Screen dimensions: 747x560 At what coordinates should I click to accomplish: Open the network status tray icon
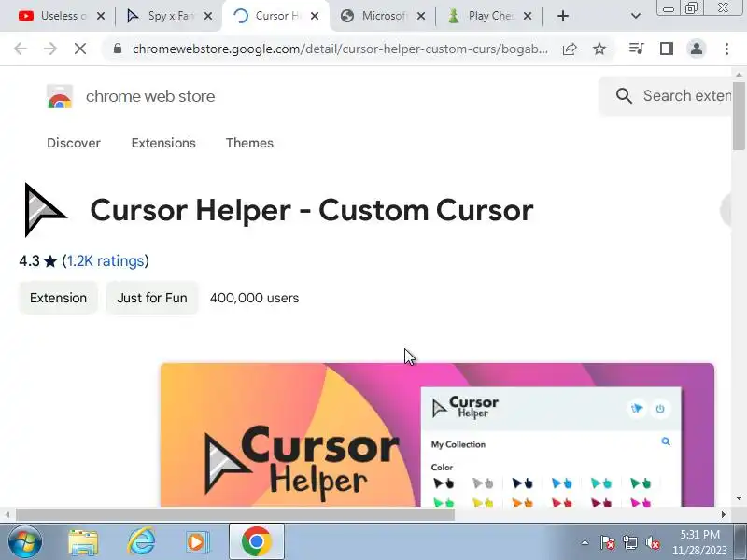(x=629, y=542)
